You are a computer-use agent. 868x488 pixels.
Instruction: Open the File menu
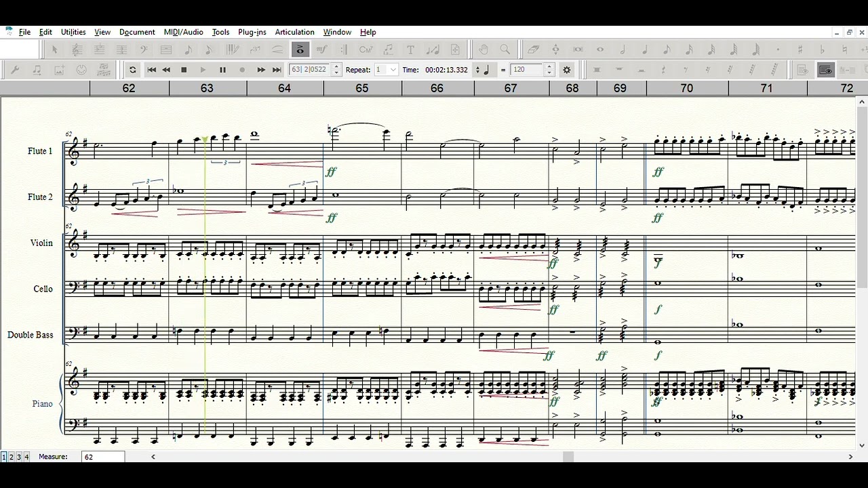click(x=24, y=32)
